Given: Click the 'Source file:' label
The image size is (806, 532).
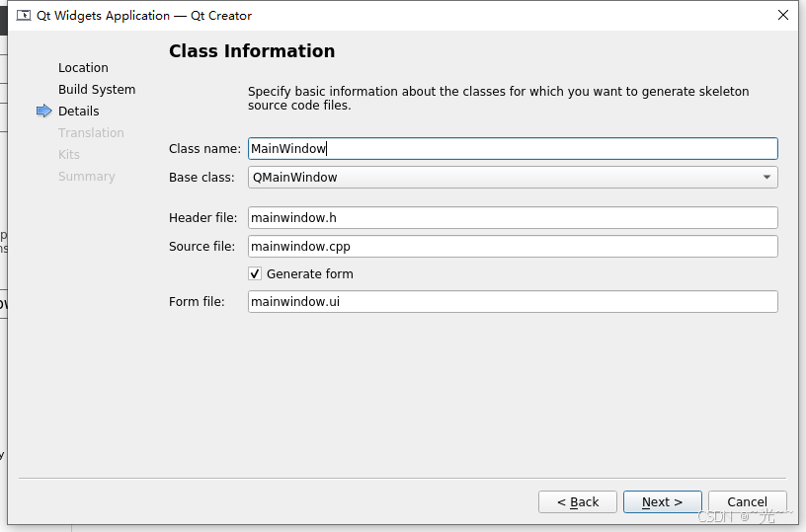Looking at the screenshot, I should (202, 247).
